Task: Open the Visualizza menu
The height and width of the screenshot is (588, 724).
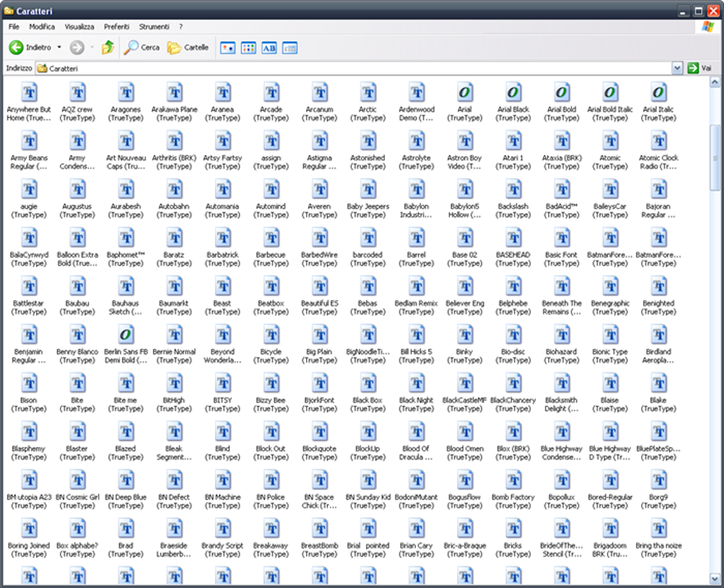Action: pos(79,27)
